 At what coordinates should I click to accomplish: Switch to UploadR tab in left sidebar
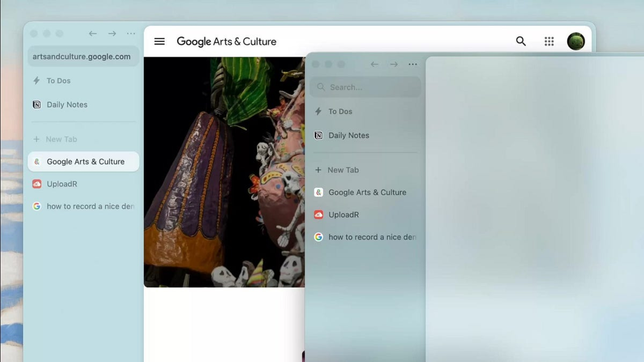click(62, 184)
